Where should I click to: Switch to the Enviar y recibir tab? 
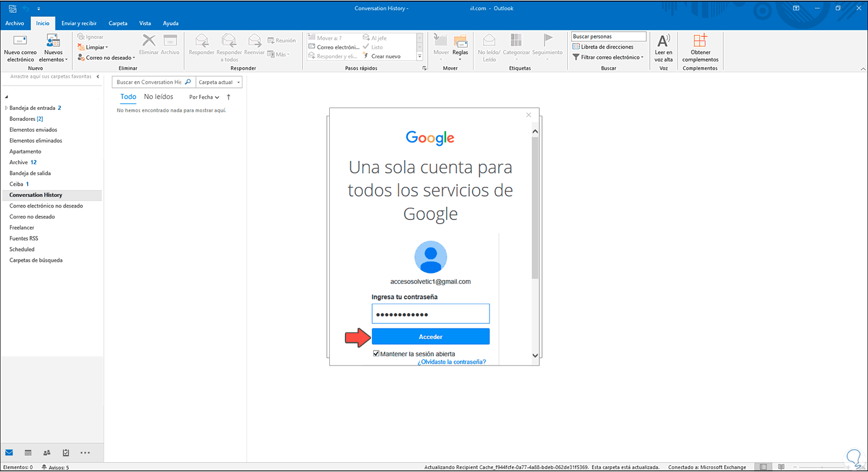pos(79,23)
